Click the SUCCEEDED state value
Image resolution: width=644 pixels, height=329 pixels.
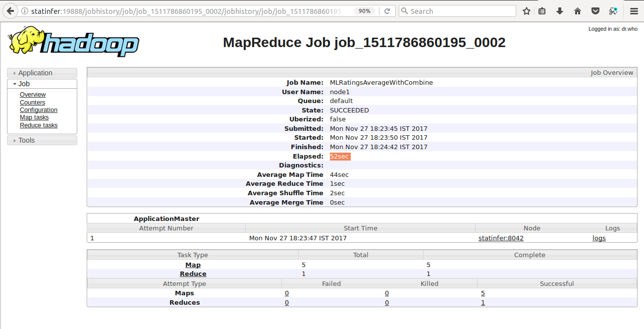coord(349,110)
